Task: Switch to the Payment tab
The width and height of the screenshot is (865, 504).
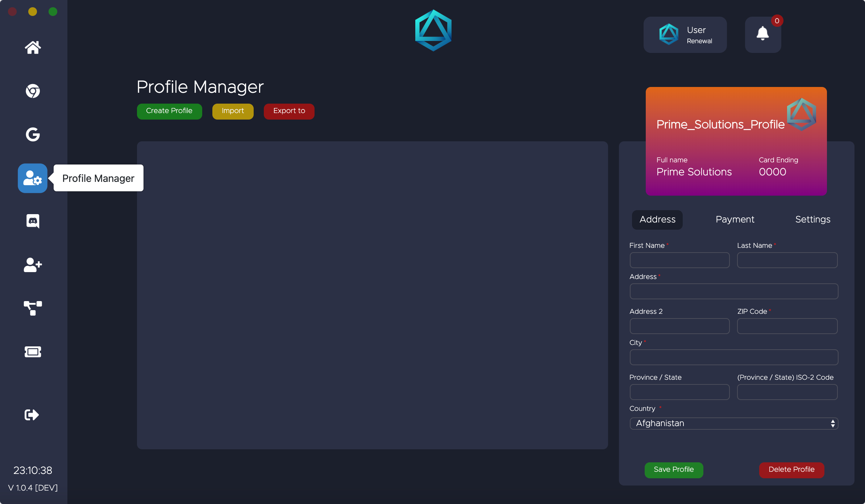Action: pos(735,220)
